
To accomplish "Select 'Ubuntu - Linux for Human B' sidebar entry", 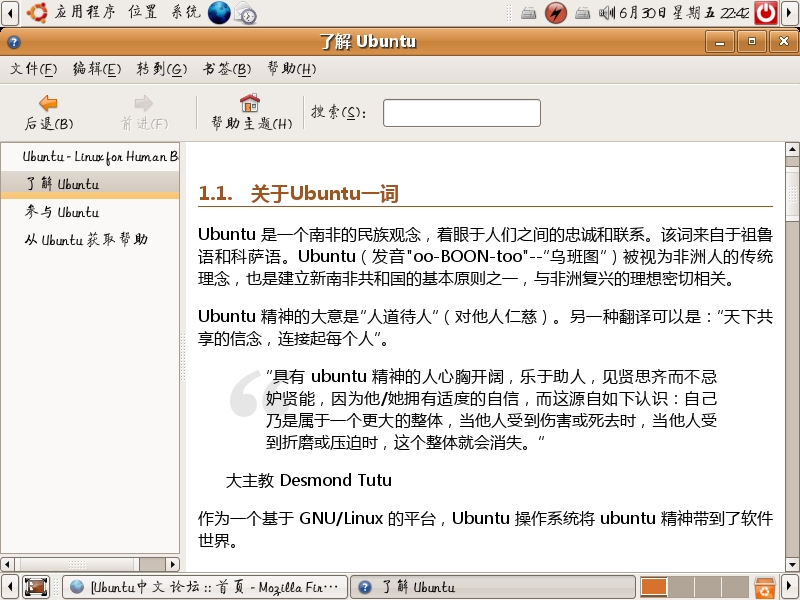I will (90, 157).
